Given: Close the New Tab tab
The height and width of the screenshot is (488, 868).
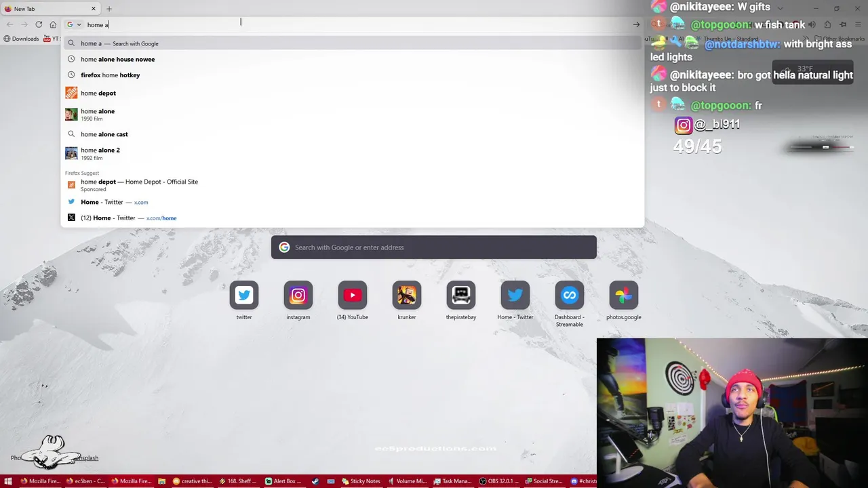Looking at the screenshot, I should pyautogui.click(x=94, y=9).
